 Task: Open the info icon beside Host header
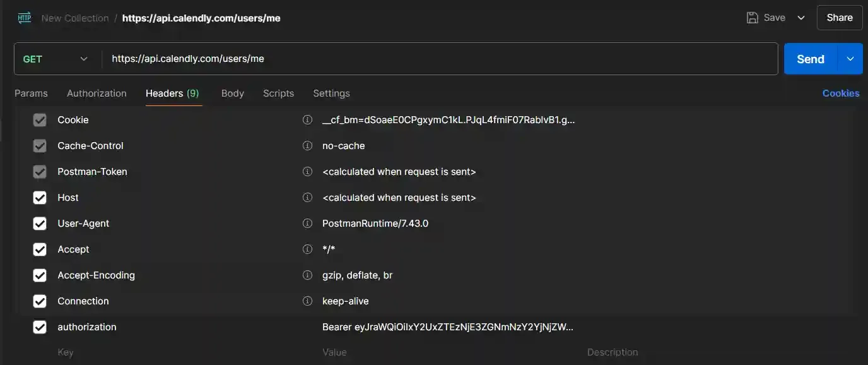point(307,197)
